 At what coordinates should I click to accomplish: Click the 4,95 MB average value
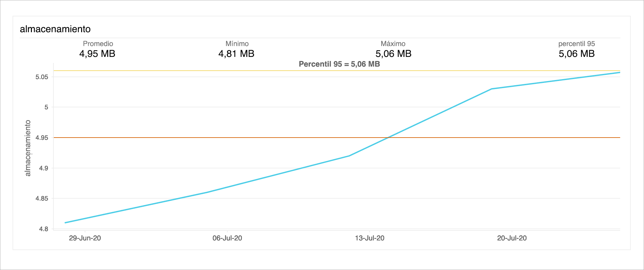click(97, 54)
